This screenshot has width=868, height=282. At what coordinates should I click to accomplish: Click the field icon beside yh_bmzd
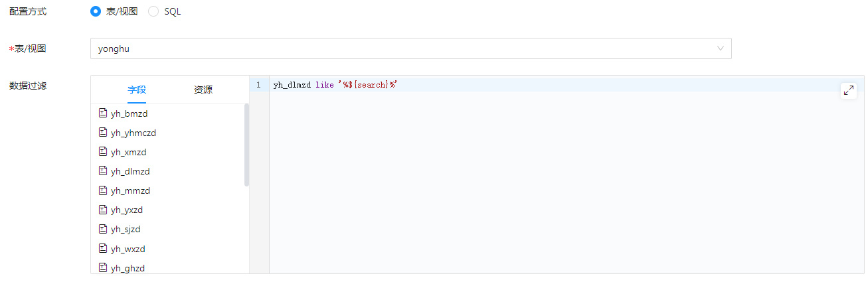pyautogui.click(x=103, y=113)
